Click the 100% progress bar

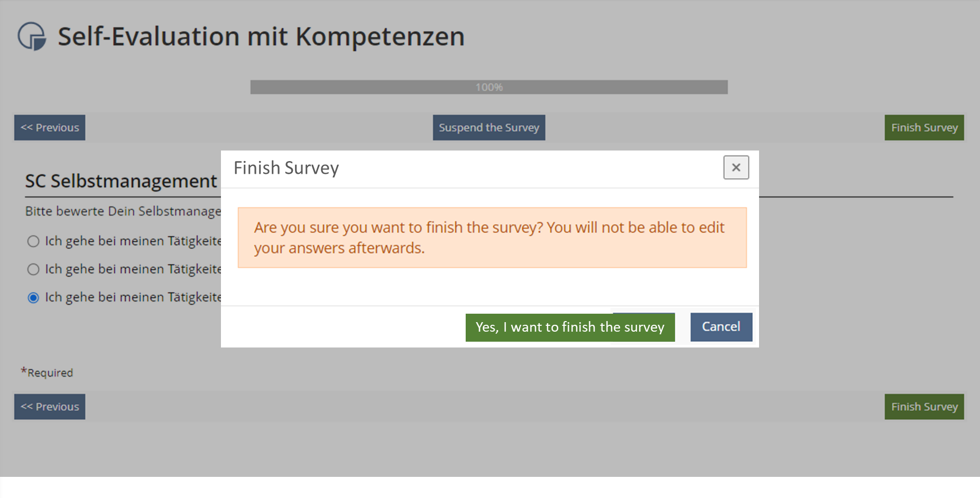(x=488, y=87)
